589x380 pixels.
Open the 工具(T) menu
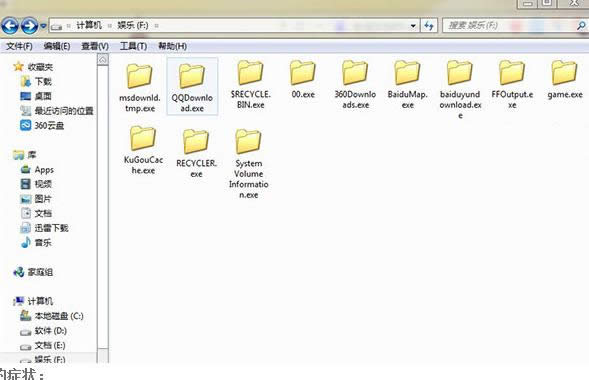pyautogui.click(x=133, y=46)
